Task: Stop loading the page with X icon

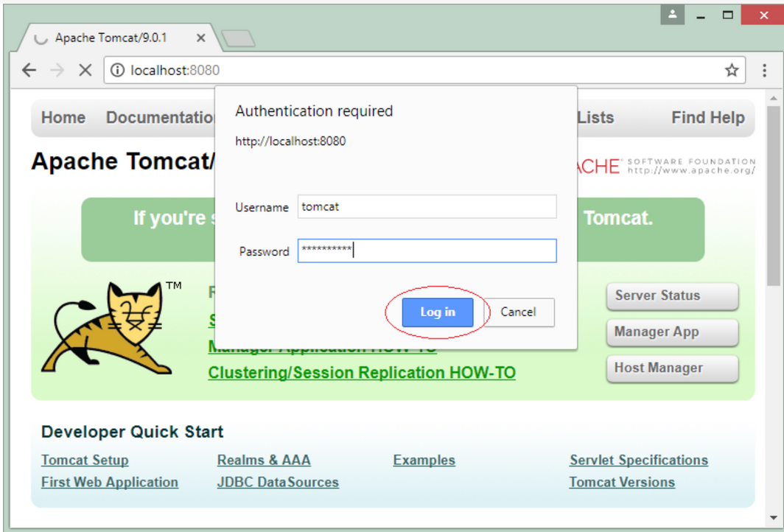Action: 85,71
